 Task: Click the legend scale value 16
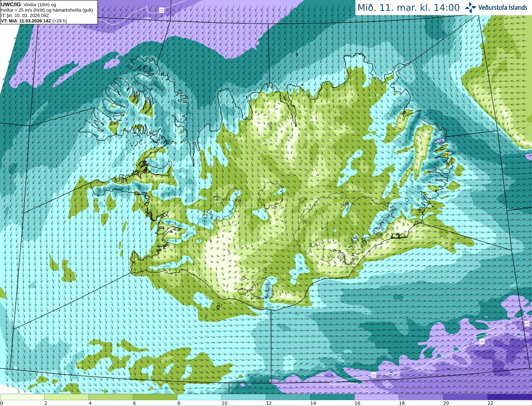tap(357, 403)
